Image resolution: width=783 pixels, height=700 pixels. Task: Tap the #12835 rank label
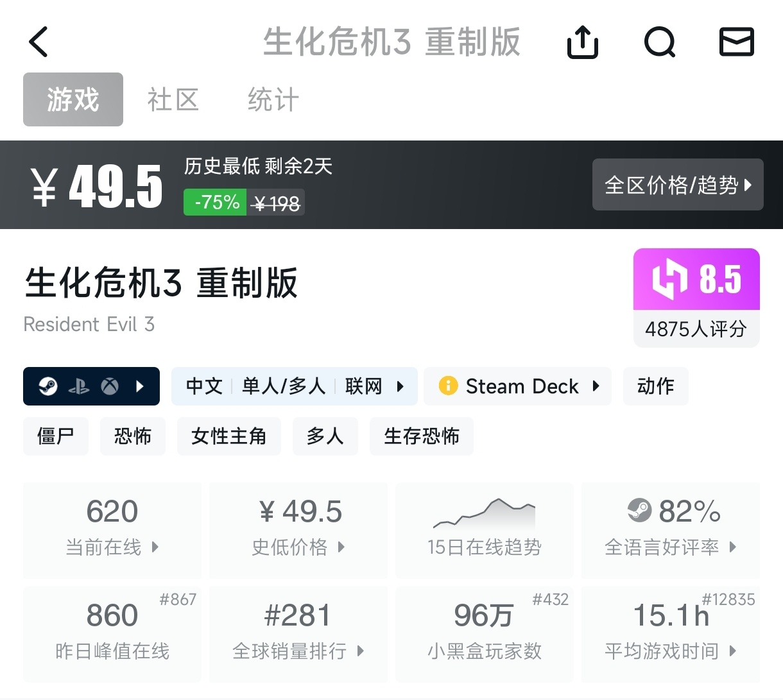coord(728,599)
